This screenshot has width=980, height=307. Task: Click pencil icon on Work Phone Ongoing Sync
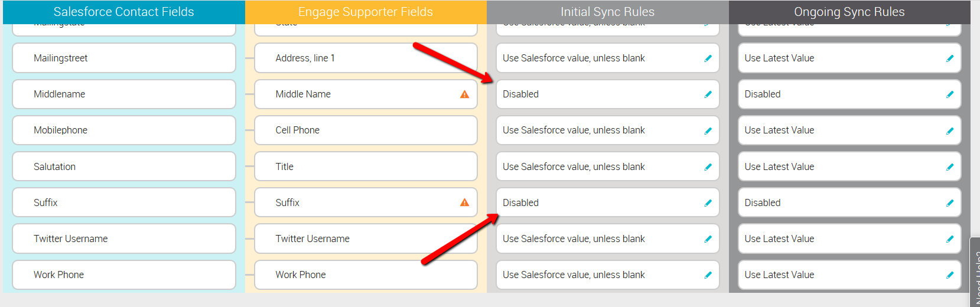click(950, 275)
